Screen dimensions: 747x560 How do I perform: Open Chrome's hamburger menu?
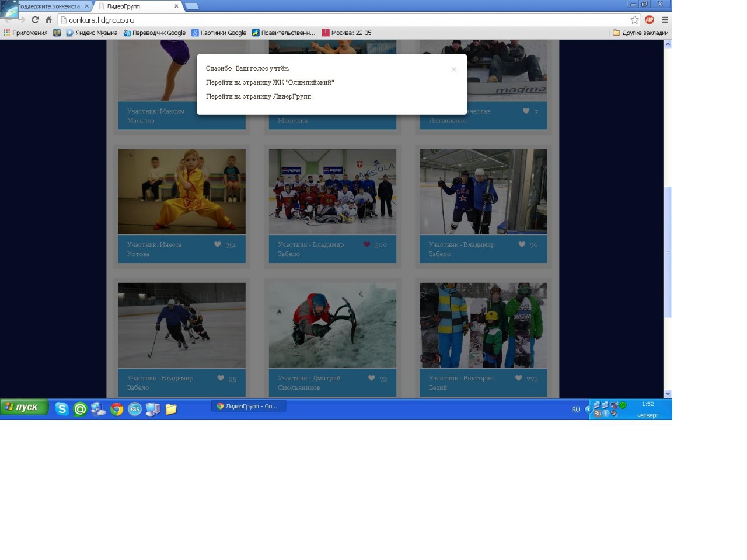tap(665, 20)
